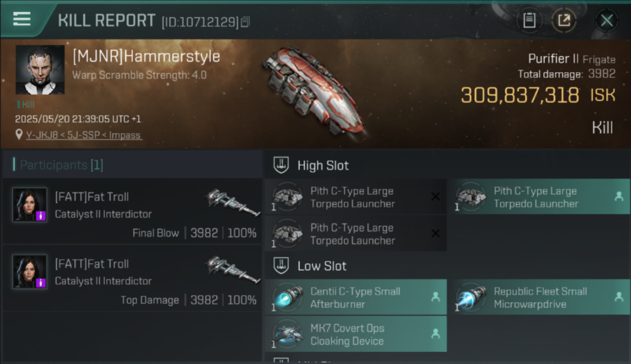Screen dimensions: 631x364
Task: Open the hamburger menu icon
Action: point(22,19)
